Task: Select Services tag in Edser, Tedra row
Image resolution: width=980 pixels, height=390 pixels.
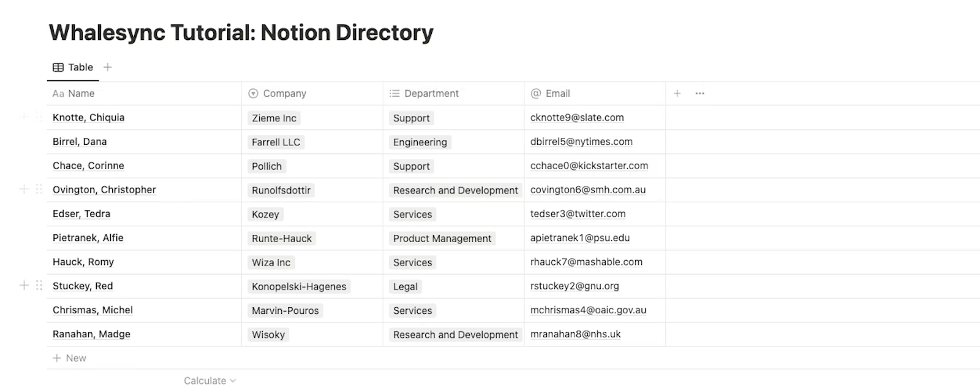Action: 412,215
